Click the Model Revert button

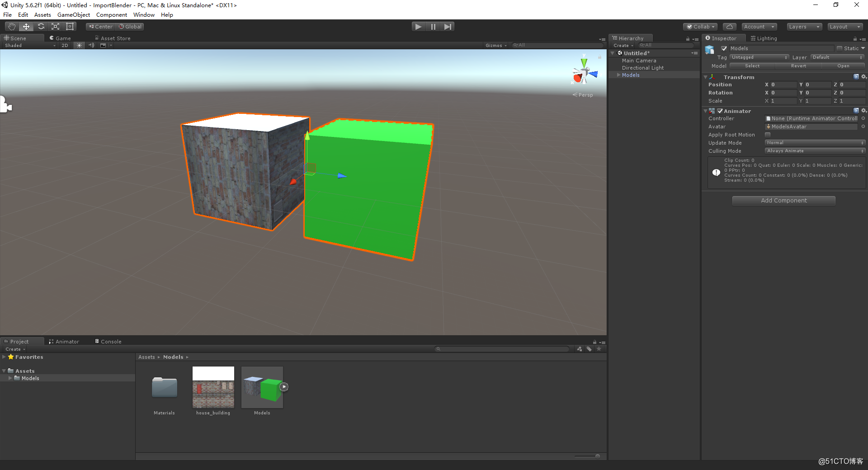click(x=798, y=66)
